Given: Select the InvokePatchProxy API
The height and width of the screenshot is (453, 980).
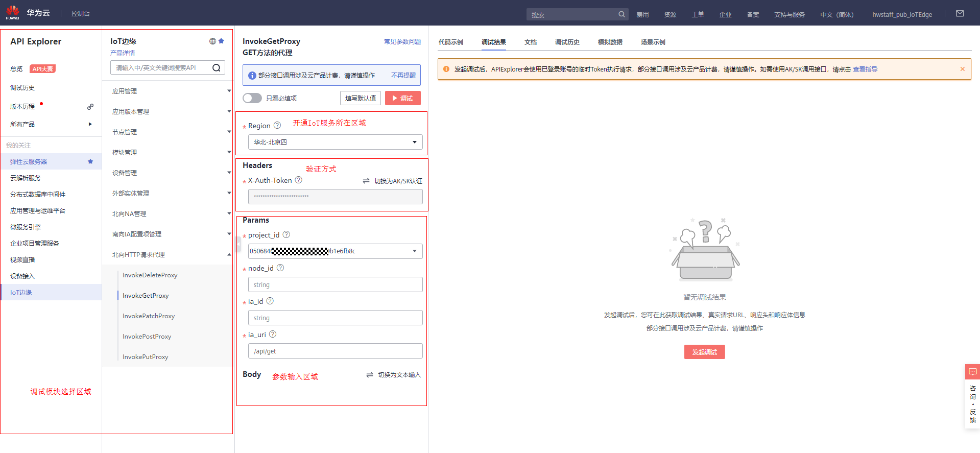Looking at the screenshot, I should (x=149, y=316).
